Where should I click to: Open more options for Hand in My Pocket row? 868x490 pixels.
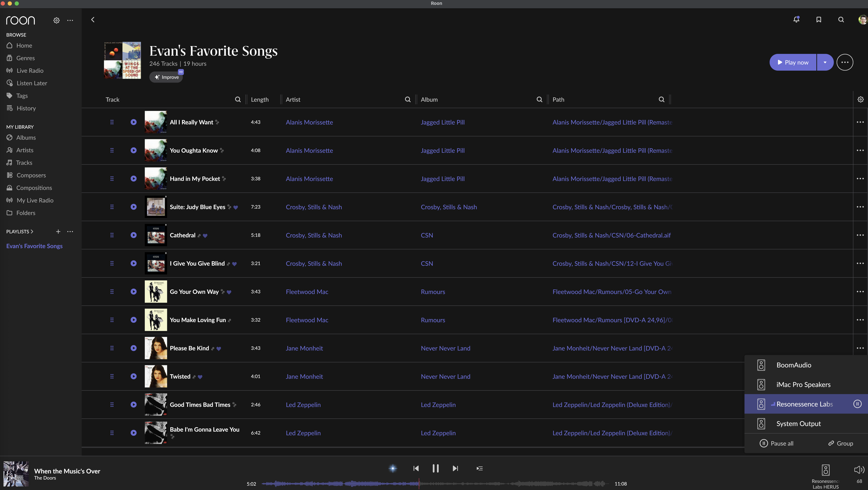[x=860, y=179]
